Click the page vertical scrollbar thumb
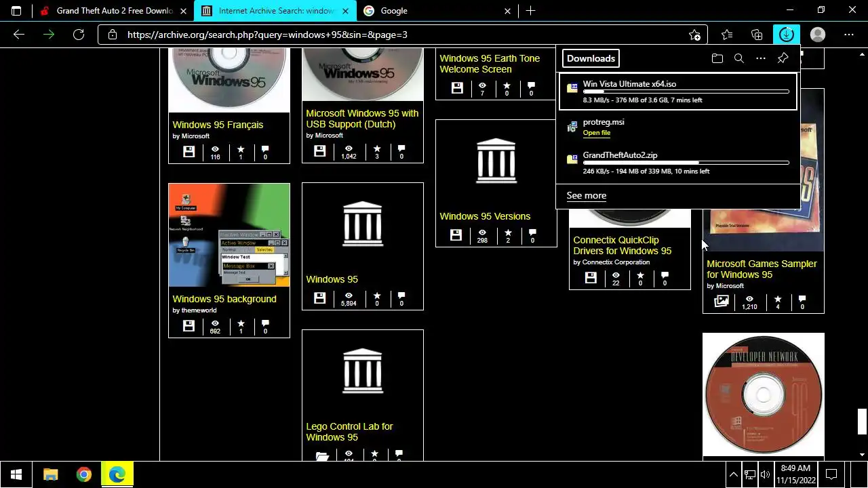The height and width of the screenshot is (488, 868). tap(862, 422)
